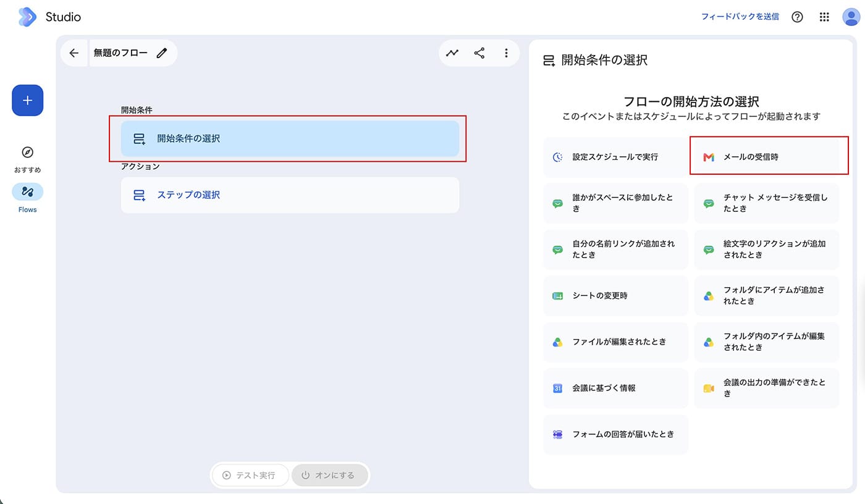Choose フォームの回答が届いたとき starter
This screenshot has height=504, width=865.
point(615,435)
